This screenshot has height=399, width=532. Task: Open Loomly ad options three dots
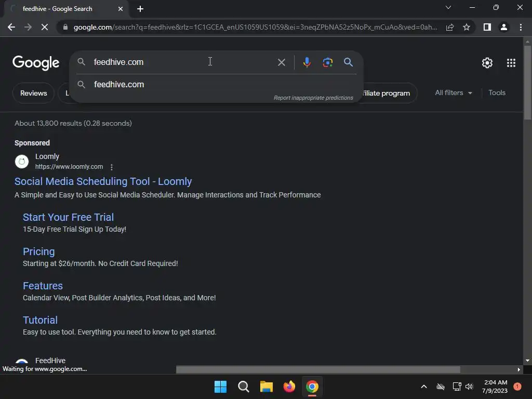pyautogui.click(x=112, y=167)
